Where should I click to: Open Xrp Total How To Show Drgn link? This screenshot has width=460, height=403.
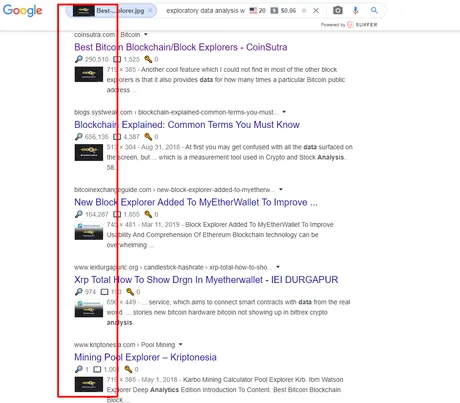(x=206, y=280)
